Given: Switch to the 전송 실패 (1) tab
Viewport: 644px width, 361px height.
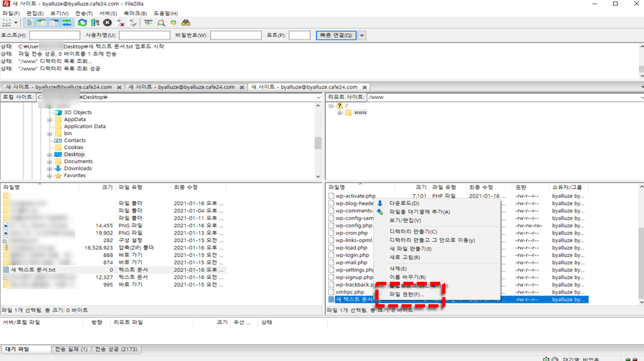Looking at the screenshot, I should tap(71, 350).
